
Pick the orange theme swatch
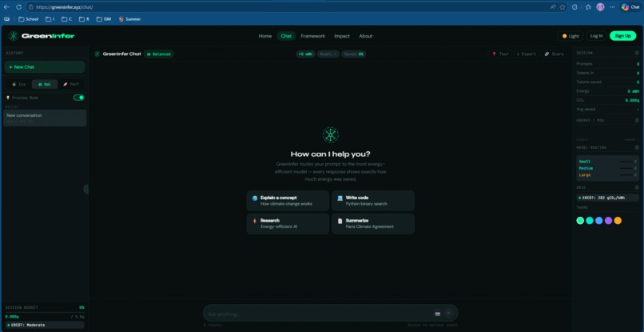(618, 221)
